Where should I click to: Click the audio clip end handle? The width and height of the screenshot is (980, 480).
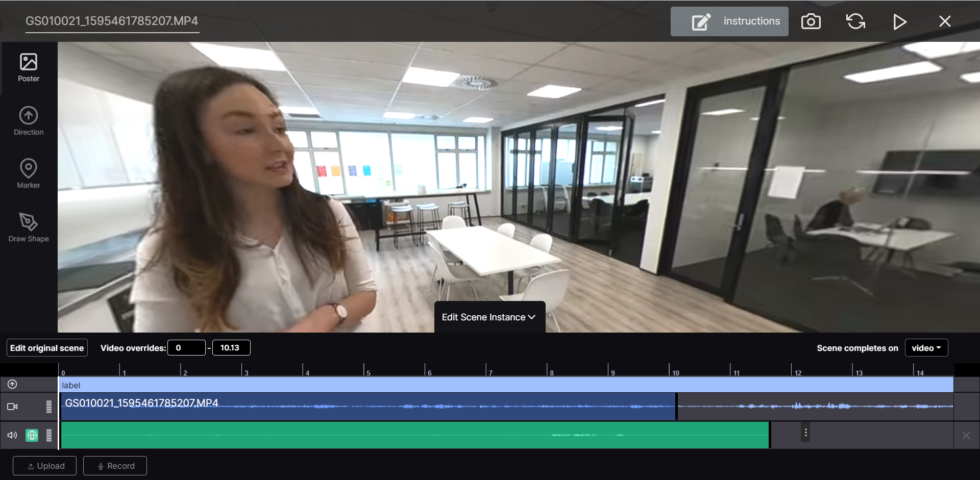click(x=769, y=435)
